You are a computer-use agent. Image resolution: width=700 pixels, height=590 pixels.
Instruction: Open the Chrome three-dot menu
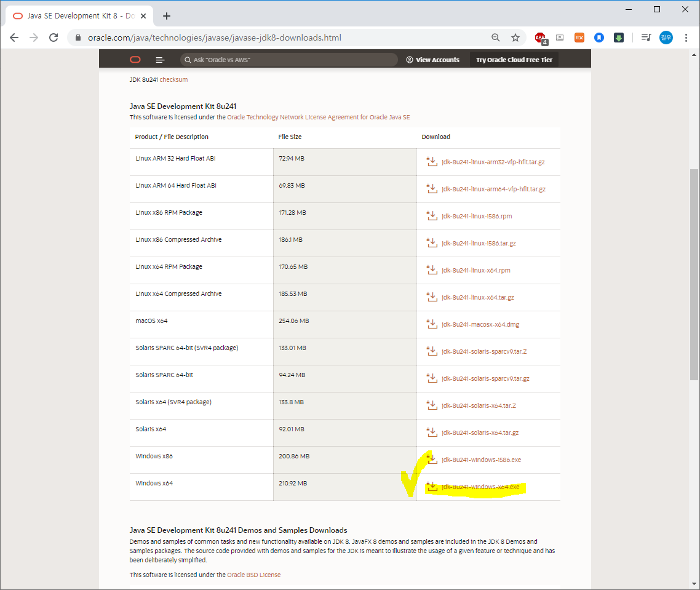(686, 38)
